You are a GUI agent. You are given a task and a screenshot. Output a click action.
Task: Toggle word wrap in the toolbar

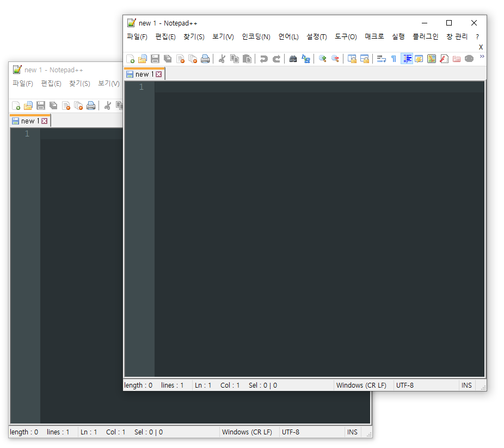coord(381,59)
